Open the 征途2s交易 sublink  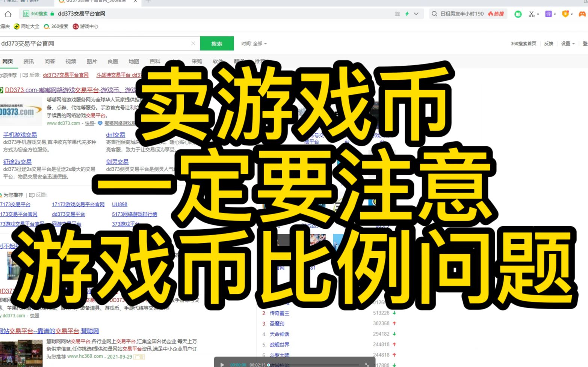click(17, 162)
